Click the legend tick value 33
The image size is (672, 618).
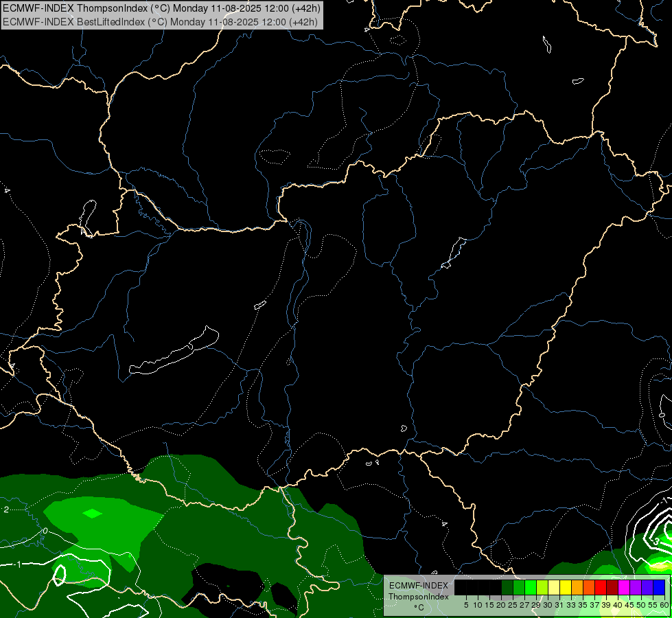571,605
